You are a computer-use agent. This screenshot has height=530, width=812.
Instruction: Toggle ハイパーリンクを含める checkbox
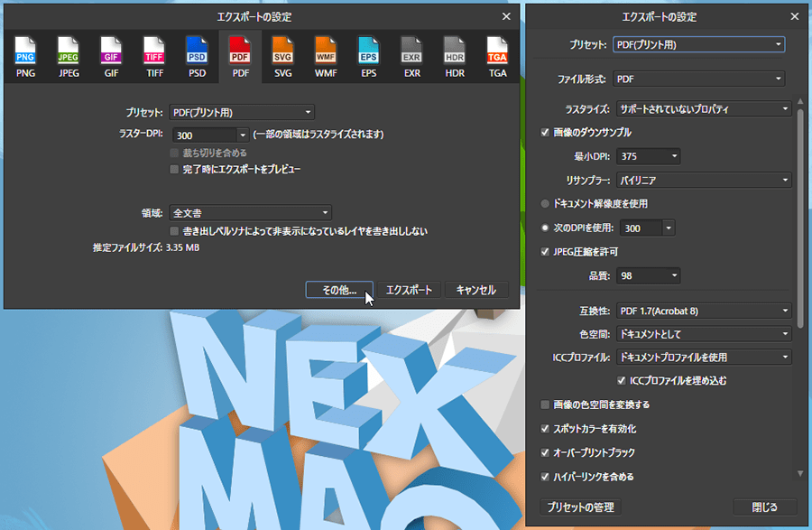click(545, 477)
